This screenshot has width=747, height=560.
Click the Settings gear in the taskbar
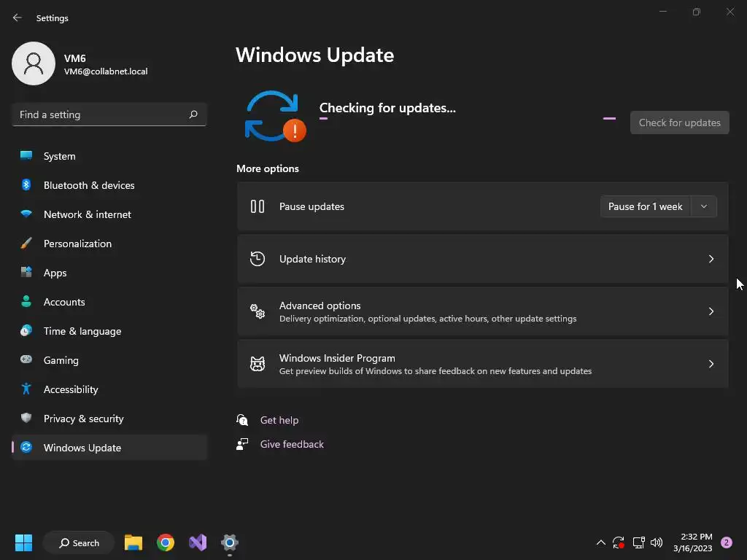(230, 542)
